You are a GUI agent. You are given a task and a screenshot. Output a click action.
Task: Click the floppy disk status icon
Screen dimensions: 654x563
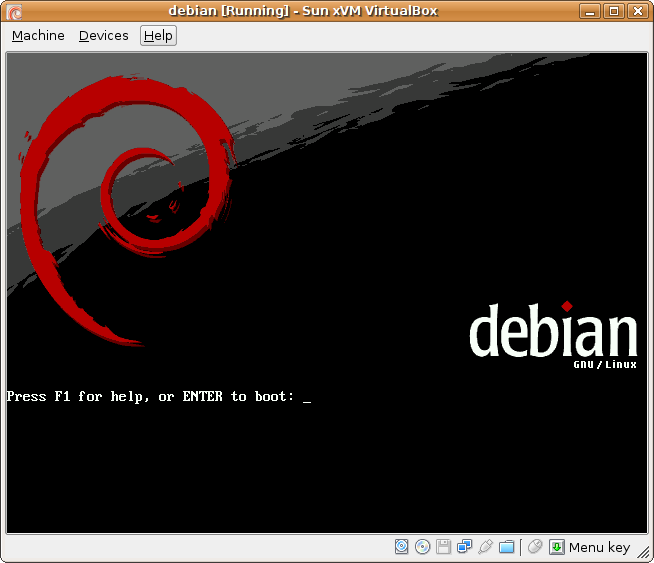(x=443, y=546)
